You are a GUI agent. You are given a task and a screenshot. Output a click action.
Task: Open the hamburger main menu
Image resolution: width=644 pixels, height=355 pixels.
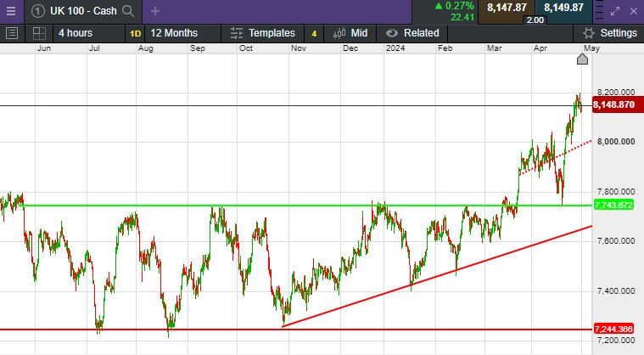[11, 11]
